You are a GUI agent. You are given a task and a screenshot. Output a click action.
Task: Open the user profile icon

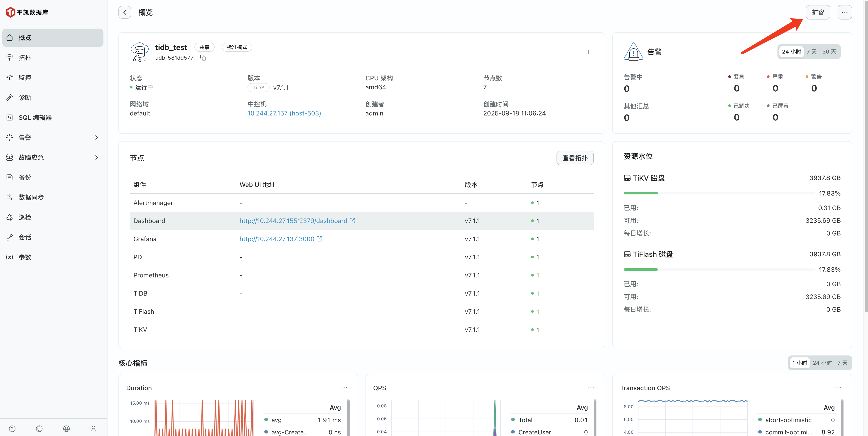pos(93,429)
